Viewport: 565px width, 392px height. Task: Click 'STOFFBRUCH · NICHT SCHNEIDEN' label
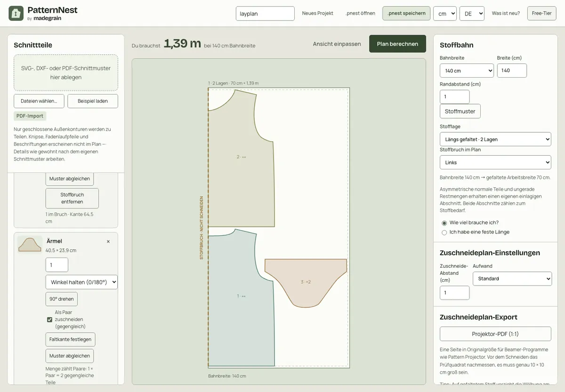(x=202, y=228)
